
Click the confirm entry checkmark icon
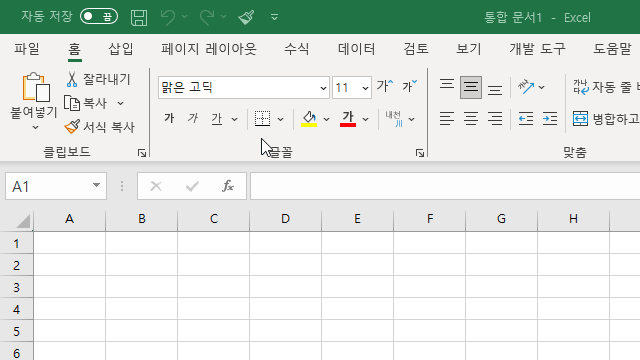click(x=192, y=187)
